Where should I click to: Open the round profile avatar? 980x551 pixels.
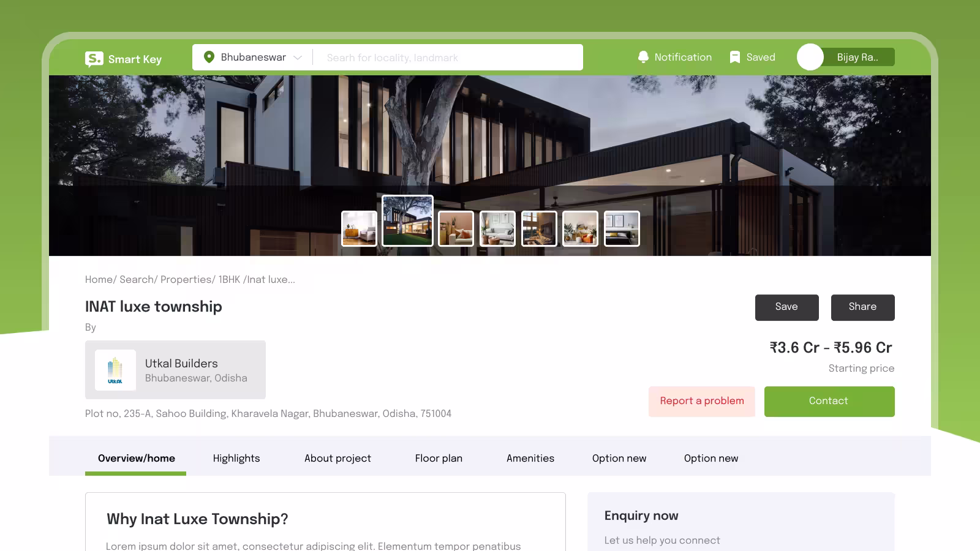[x=810, y=57]
